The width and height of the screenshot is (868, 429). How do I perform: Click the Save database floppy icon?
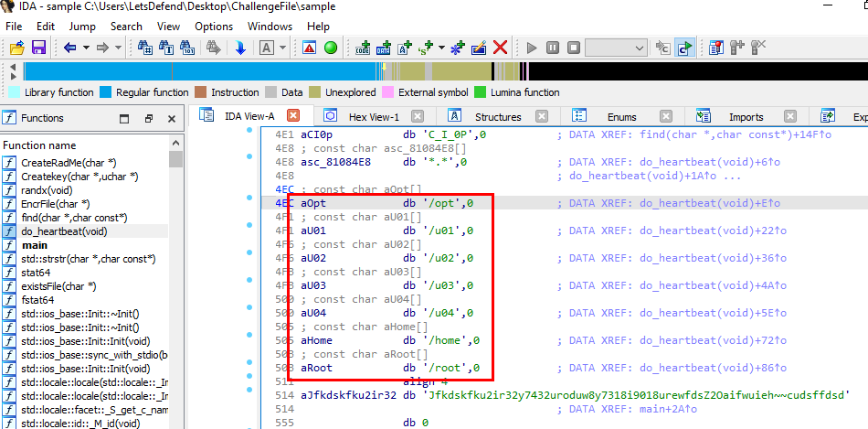38,48
